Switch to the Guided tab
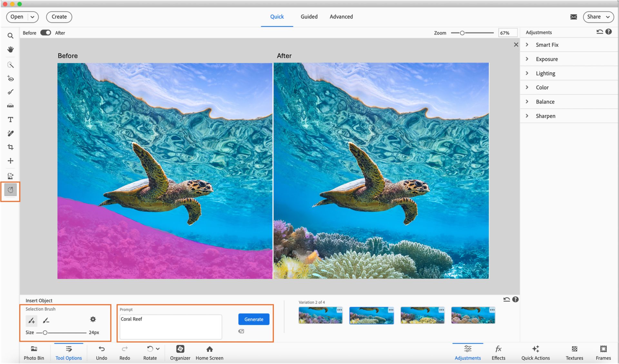The width and height of the screenshot is (619, 364). (309, 16)
